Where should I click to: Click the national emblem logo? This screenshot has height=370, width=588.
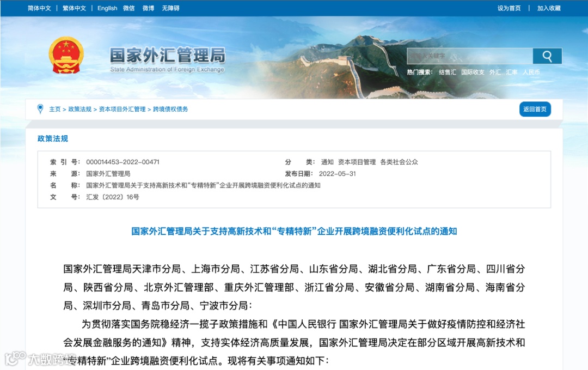coord(66,55)
